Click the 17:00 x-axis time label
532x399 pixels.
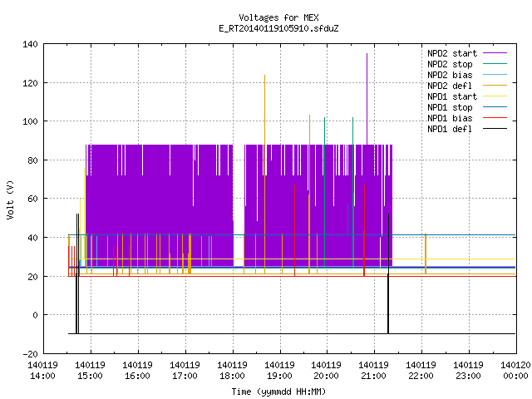[x=185, y=376]
